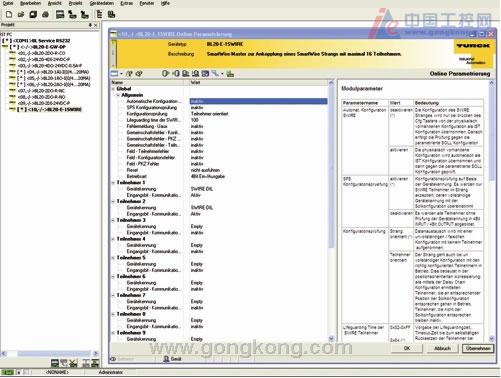Click the last icon in main toolbar
The width and height of the screenshot is (501, 378).
pos(111,14)
